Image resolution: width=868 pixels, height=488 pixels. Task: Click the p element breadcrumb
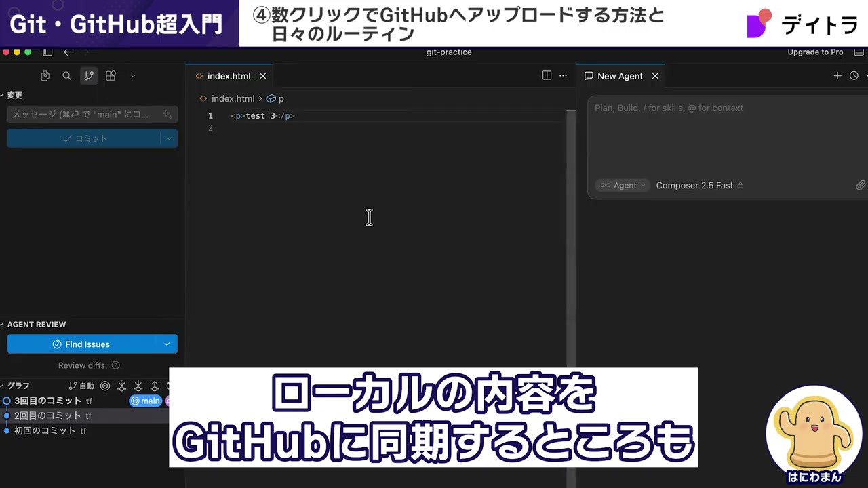click(275, 98)
